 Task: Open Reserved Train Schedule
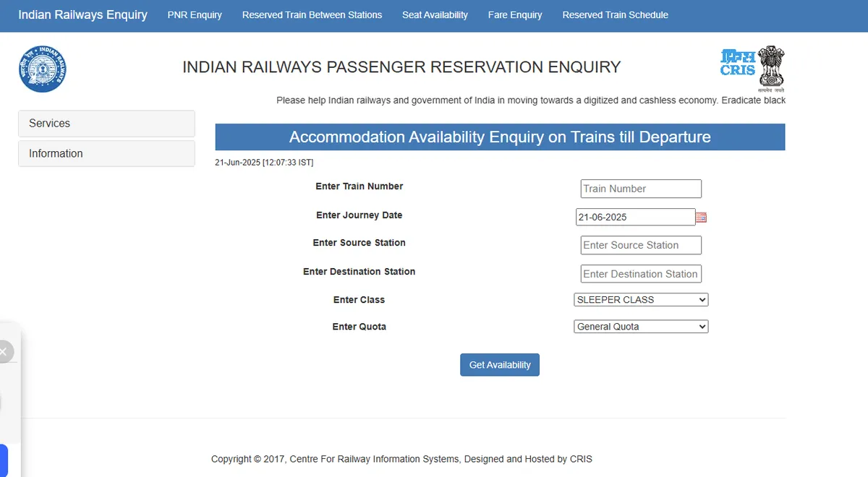(x=615, y=14)
